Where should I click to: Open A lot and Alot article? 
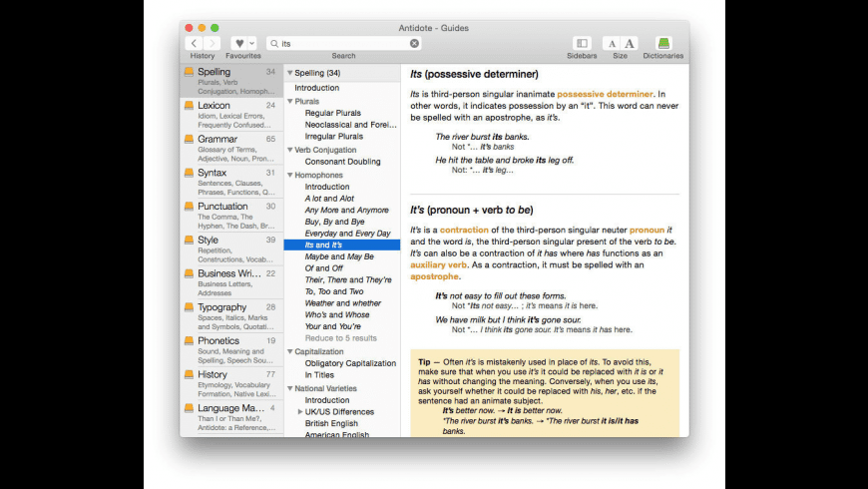(329, 199)
